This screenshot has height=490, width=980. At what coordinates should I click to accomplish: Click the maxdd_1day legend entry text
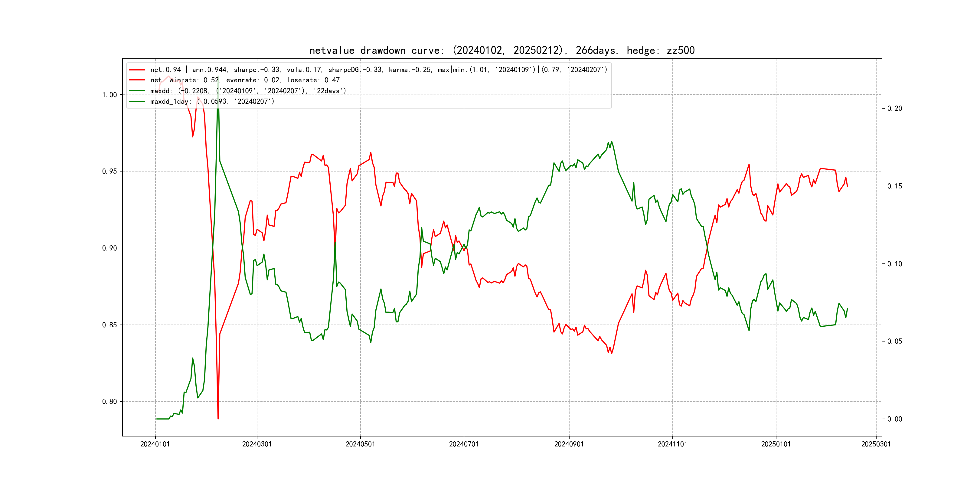pyautogui.click(x=212, y=102)
